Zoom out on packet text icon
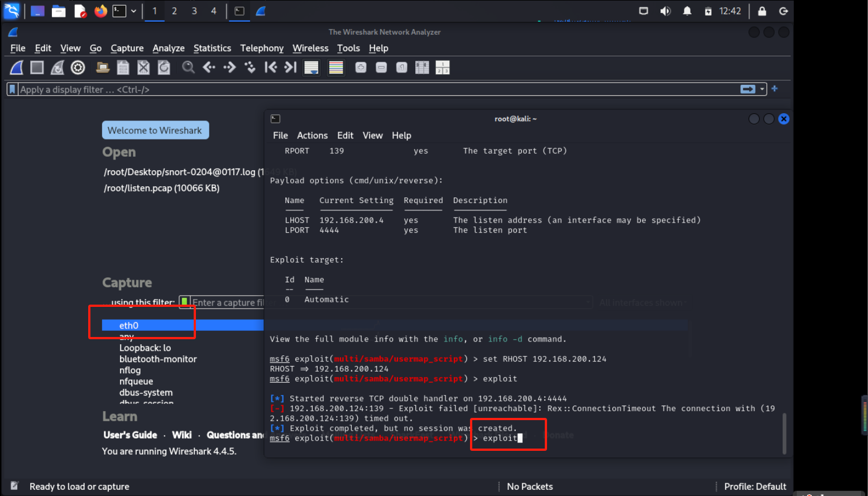 tap(381, 68)
